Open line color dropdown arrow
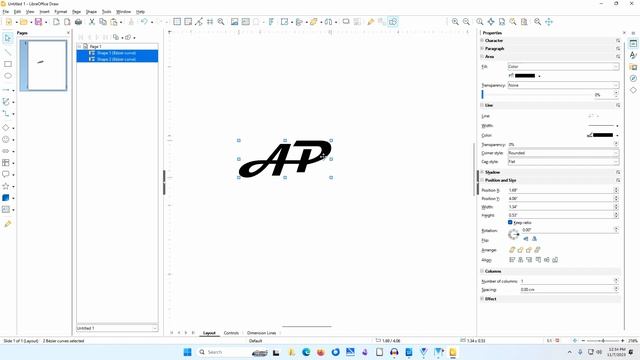 click(617, 135)
